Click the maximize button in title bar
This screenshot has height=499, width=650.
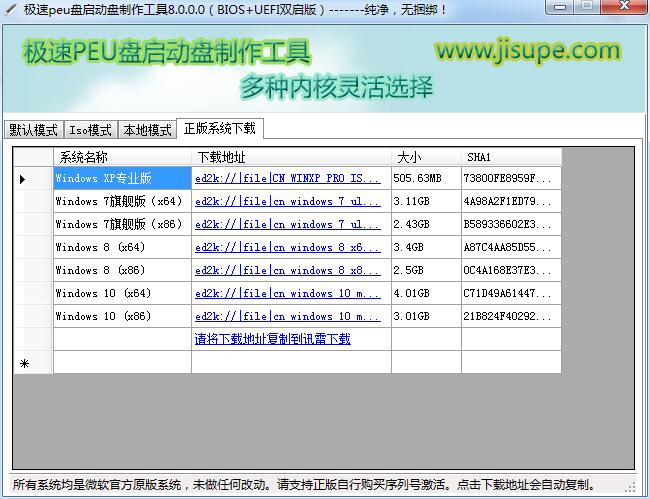pyautogui.click(x=587, y=7)
